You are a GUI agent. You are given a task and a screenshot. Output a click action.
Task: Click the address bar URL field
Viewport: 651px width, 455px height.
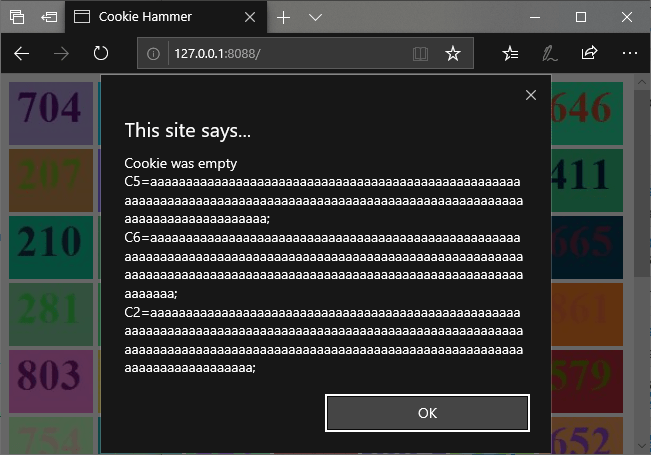coord(280,54)
